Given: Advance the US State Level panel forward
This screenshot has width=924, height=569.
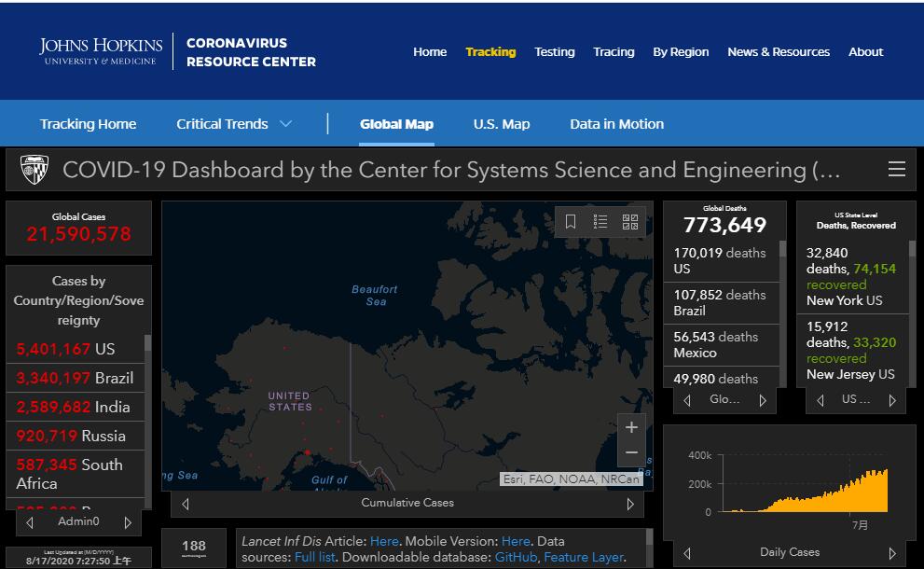Looking at the screenshot, I should click(892, 400).
